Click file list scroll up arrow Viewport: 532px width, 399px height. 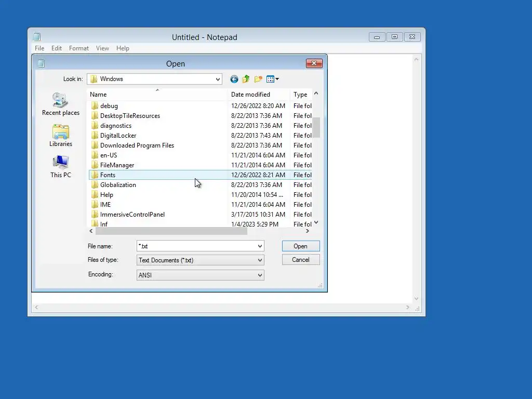tap(316, 94)
